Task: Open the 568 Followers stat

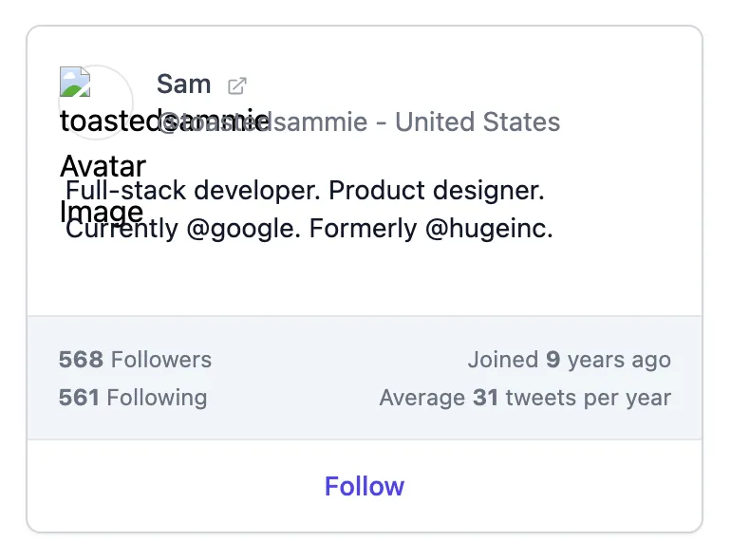Action: point(135,360)
